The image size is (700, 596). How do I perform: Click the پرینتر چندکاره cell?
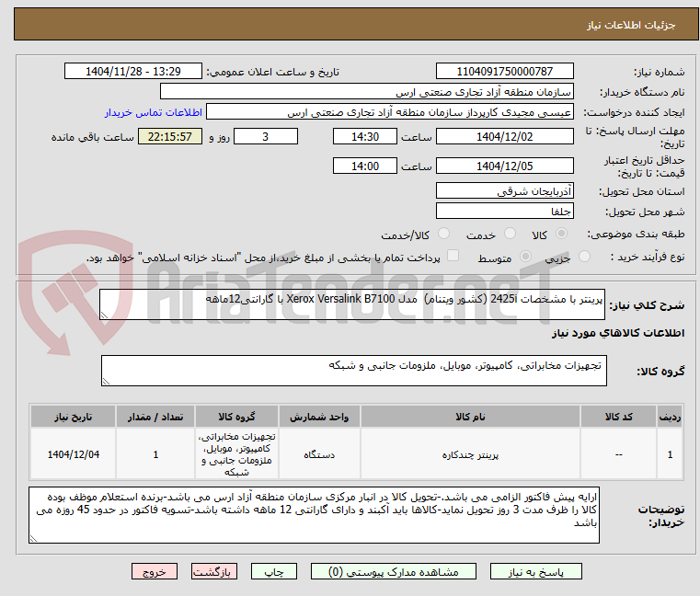(470, 454)
